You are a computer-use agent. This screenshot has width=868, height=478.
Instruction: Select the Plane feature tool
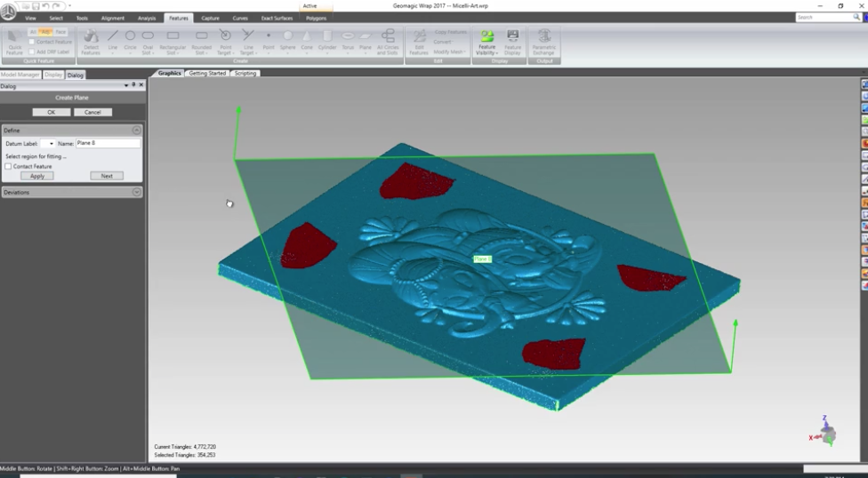coord(365,42)
